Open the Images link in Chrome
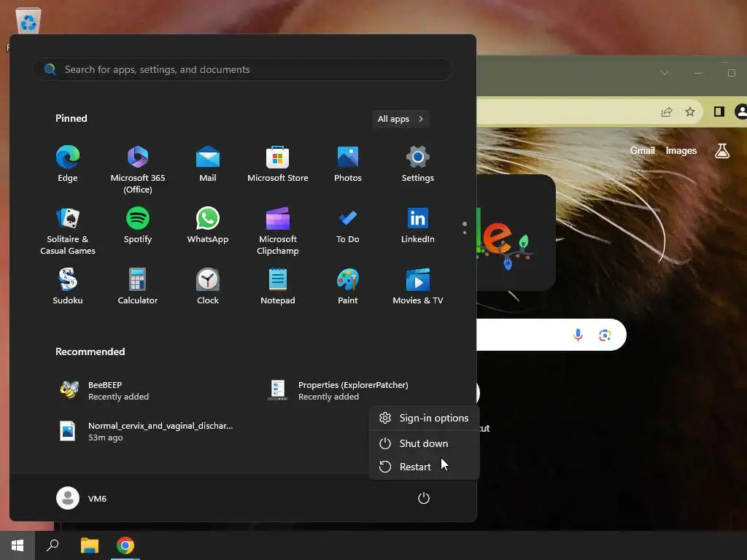 681,150
